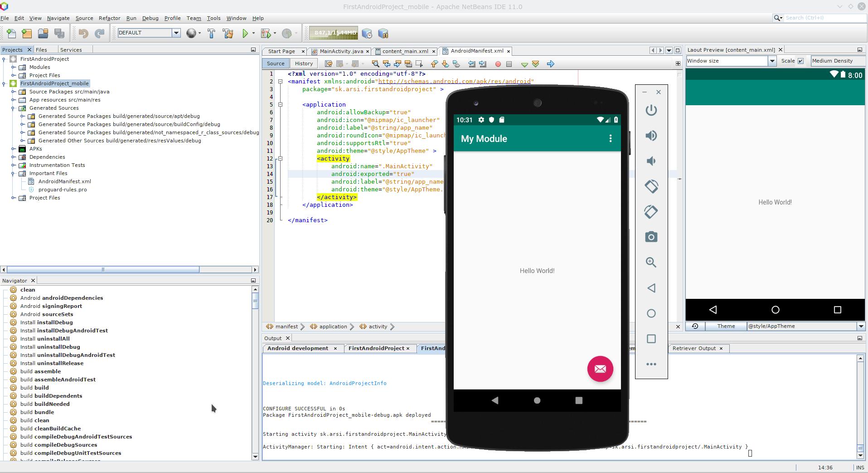This screenshot has width=868, height=473.
Task: Click Find Selection magnifier in editor toolbar
Action: [375, 64]
